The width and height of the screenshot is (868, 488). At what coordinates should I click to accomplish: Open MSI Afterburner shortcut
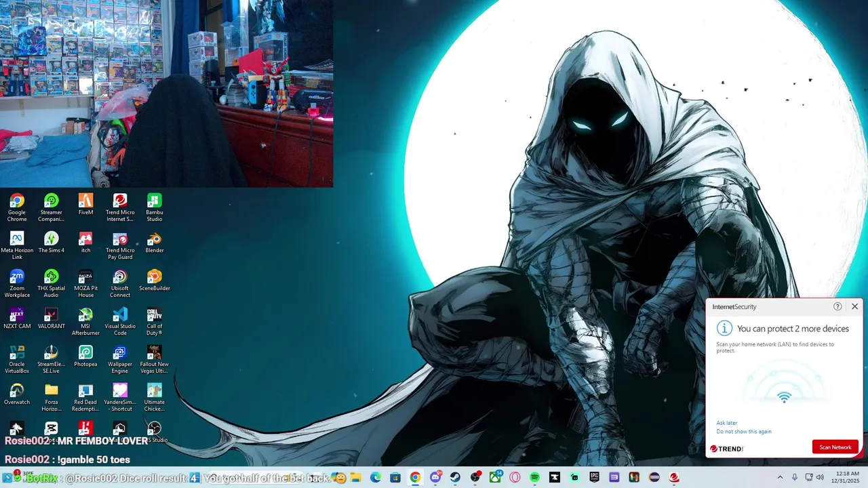85,321
